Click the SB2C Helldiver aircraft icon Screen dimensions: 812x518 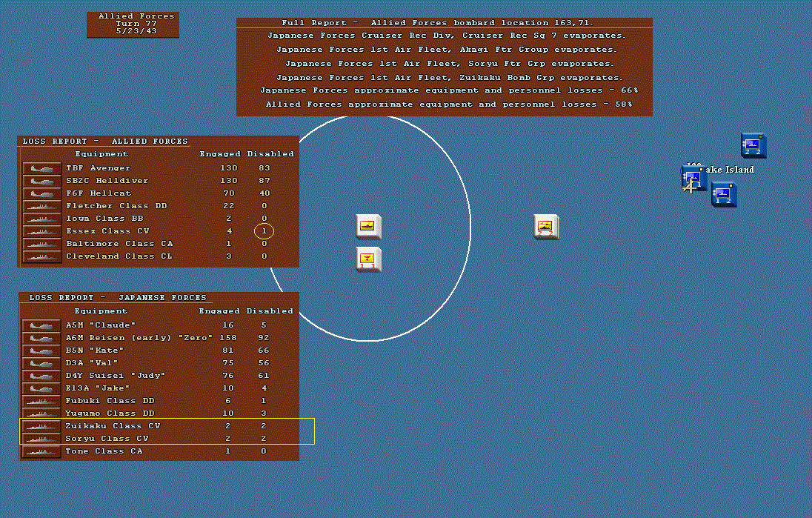pos(42,181)
